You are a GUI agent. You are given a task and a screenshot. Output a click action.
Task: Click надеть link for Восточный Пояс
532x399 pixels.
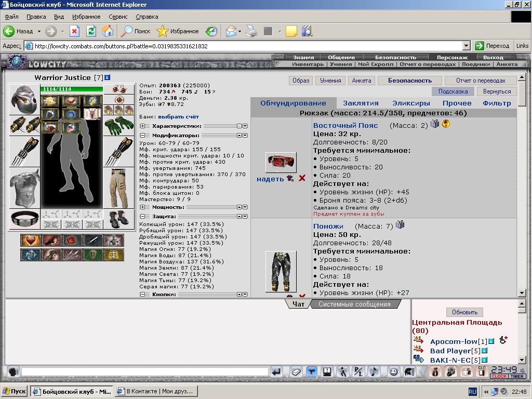click(270, 179)
